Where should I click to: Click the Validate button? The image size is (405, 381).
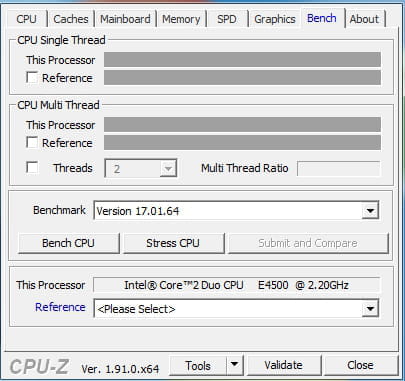(x=284, y=365)
